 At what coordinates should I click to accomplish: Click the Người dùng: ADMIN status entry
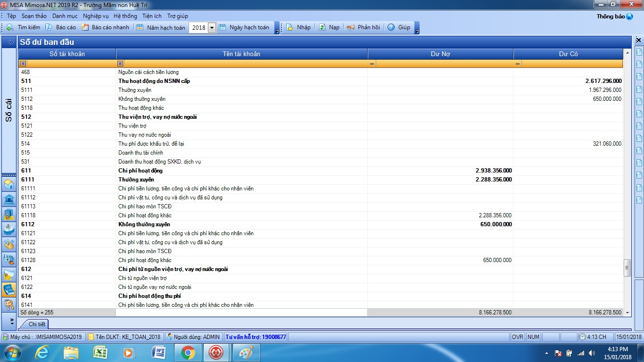pyautogui.click(x=193, y=337)
